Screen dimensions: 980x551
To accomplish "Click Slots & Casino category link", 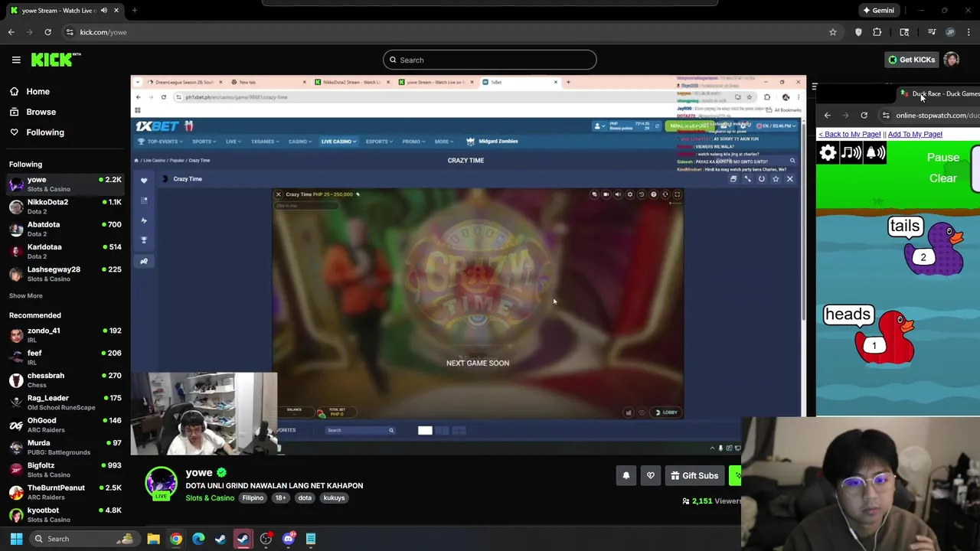I will [210, 498].
